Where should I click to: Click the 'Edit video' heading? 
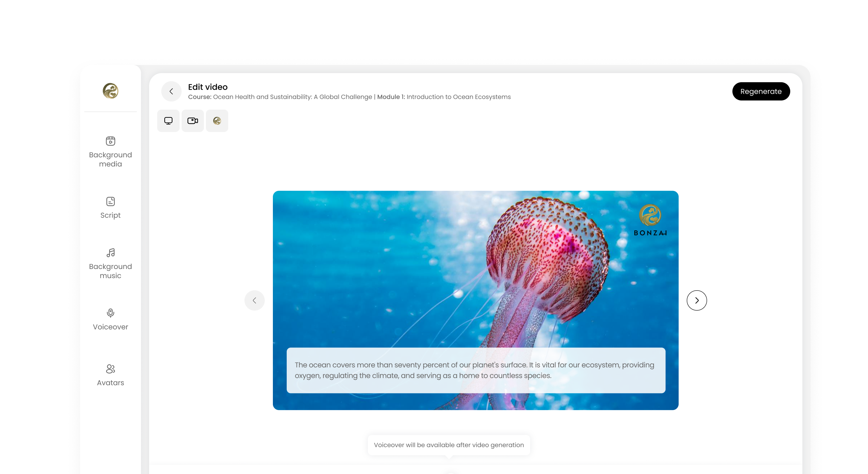pyautogui.click(x=208, y=87)
